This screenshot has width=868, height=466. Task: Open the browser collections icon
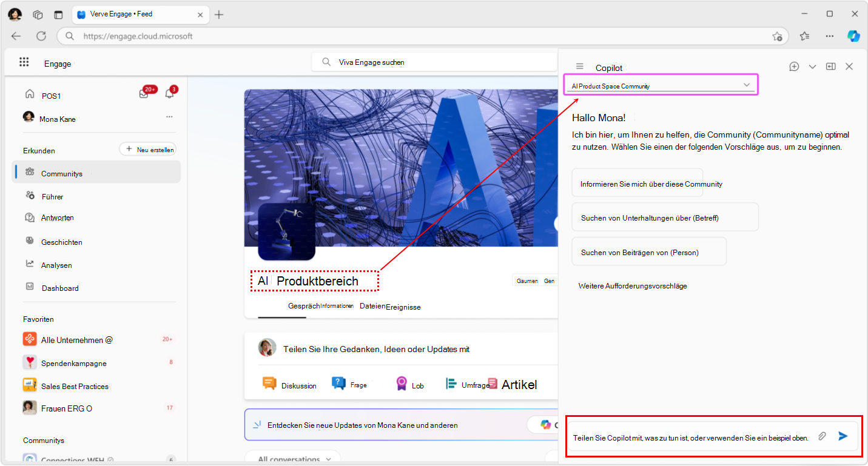pos(804,36)
